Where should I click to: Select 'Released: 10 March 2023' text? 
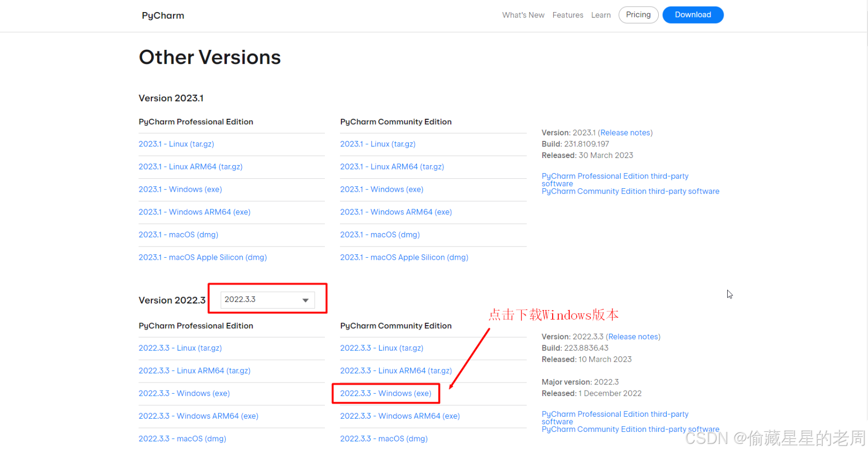[586, 359]
